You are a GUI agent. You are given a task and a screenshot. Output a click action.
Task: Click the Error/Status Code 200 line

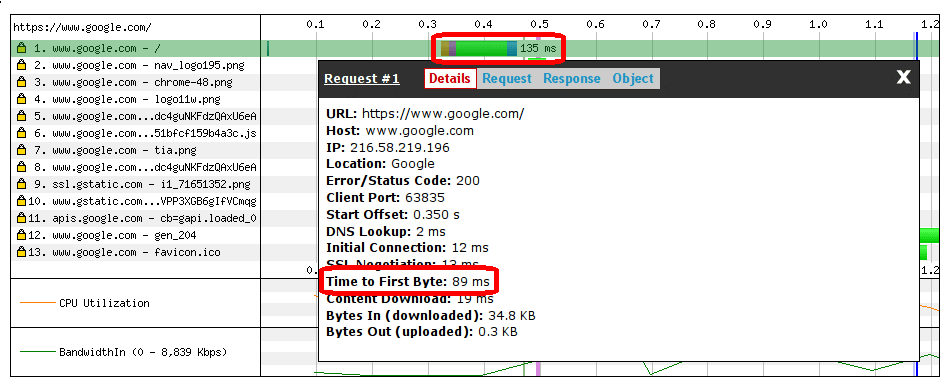click(x=403, y=181)
